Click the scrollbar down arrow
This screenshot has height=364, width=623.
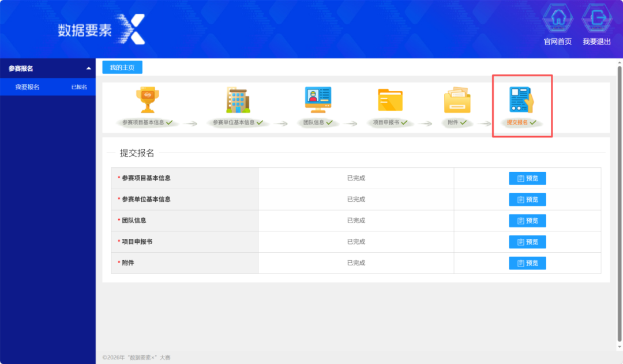(x=620, y=347)
